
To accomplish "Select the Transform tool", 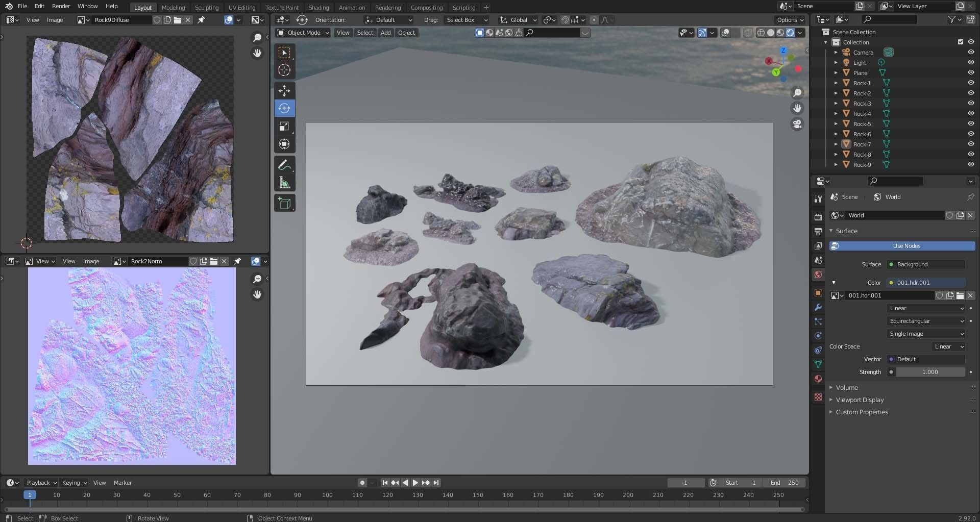I will 284,144.
